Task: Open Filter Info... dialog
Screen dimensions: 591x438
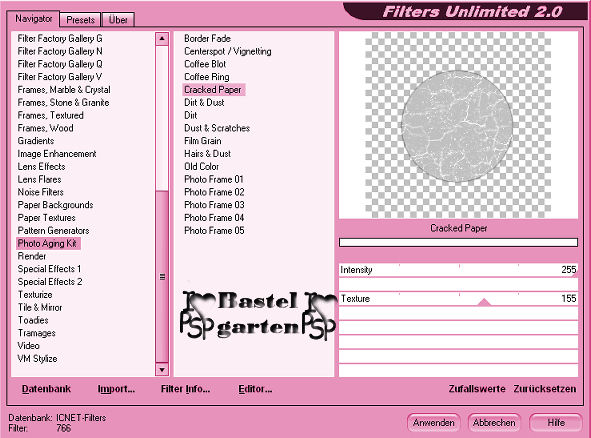Action: [x=185, y=389]
